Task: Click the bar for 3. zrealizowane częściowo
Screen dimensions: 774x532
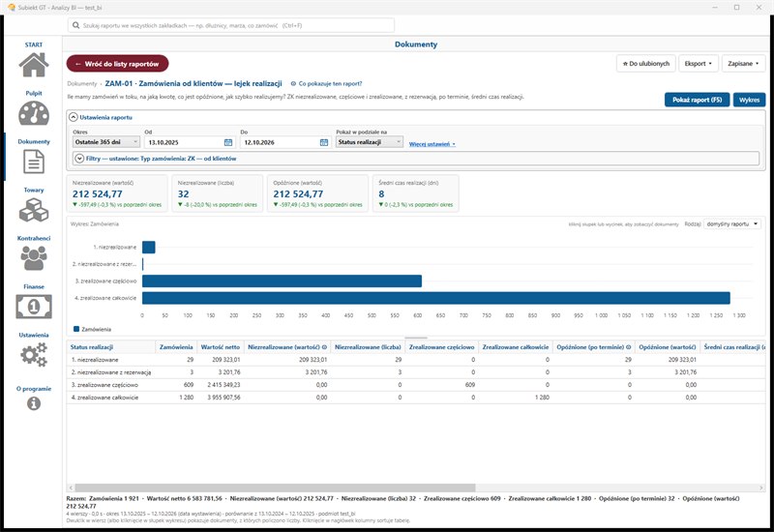Action: point(282,281)
